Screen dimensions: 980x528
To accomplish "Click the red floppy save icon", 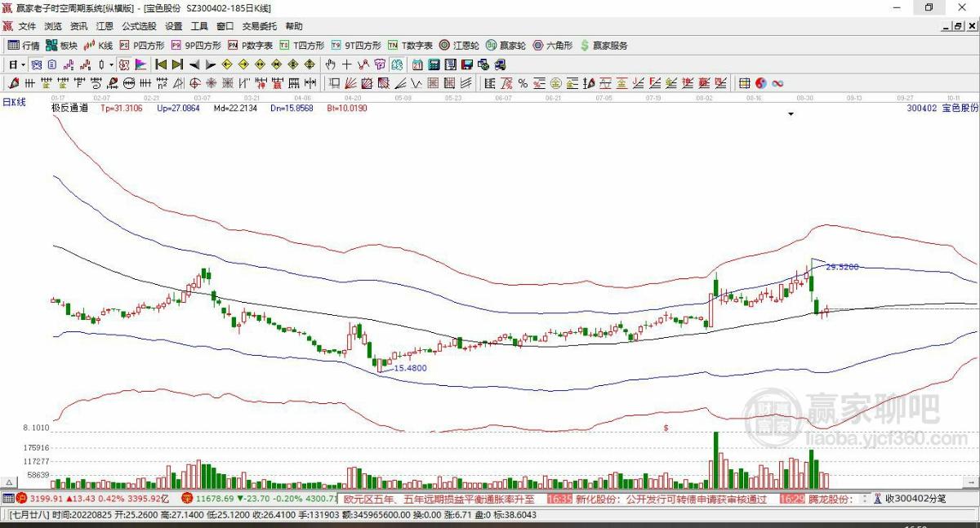I will pyautogui.click(x=466, y=64).
